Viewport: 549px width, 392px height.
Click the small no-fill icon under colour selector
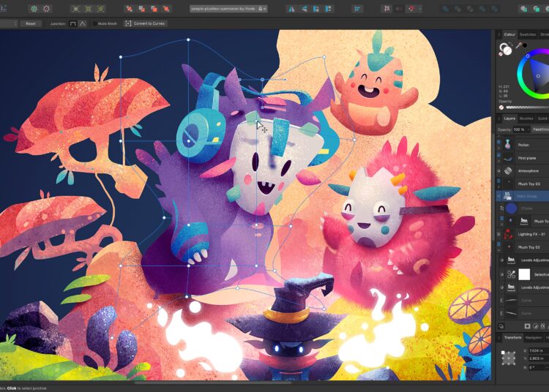click(501, 53)
